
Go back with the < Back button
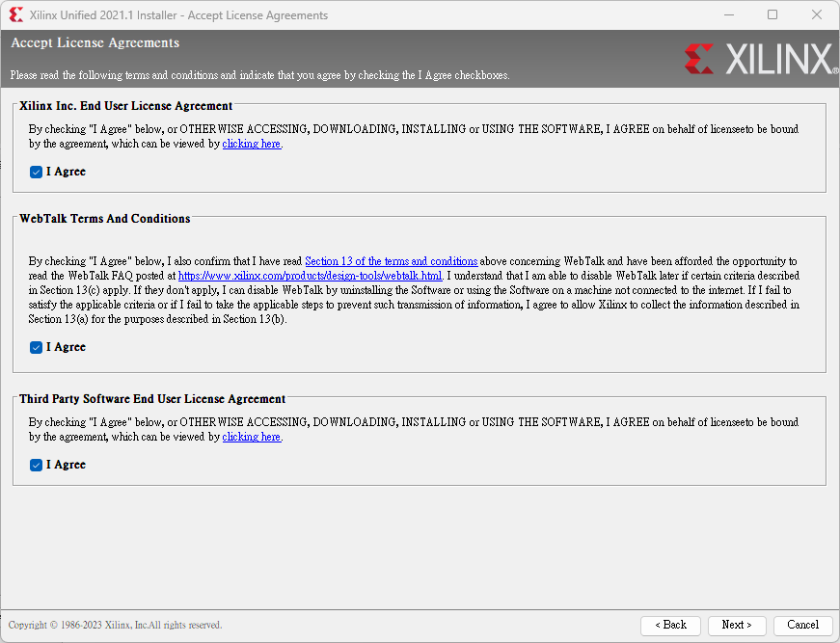670,625
